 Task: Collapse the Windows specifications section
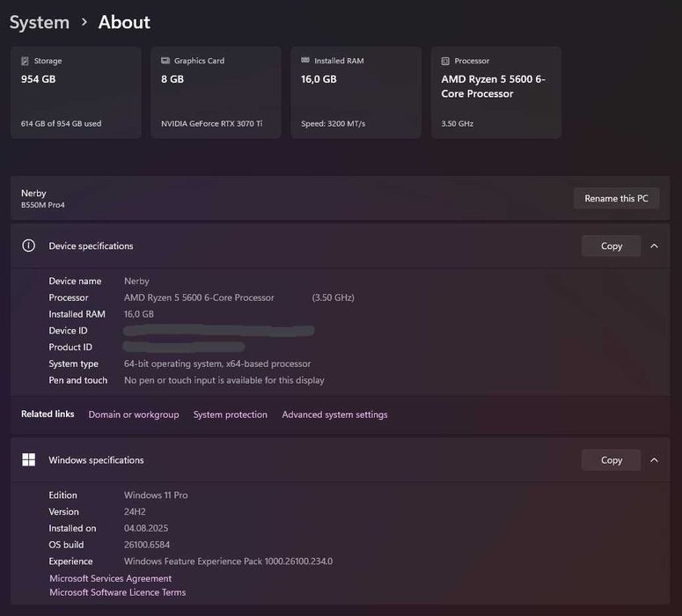pos(654,460)
